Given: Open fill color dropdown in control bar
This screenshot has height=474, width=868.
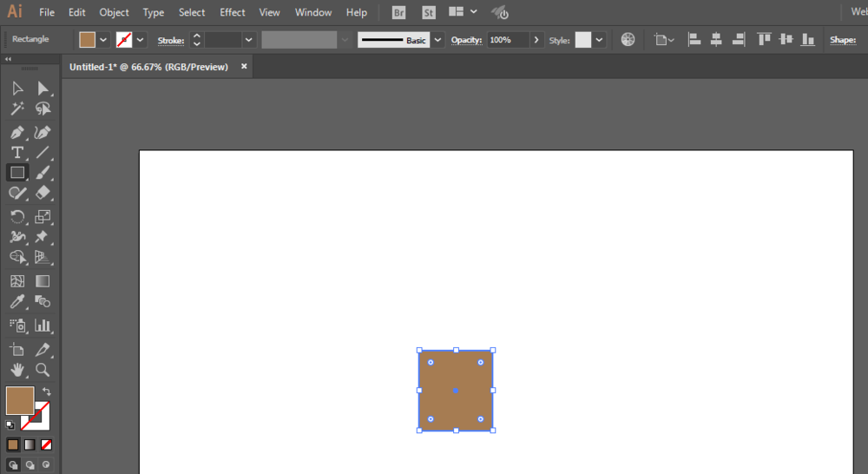Looking at the screenshot, I should pos(103,40).
